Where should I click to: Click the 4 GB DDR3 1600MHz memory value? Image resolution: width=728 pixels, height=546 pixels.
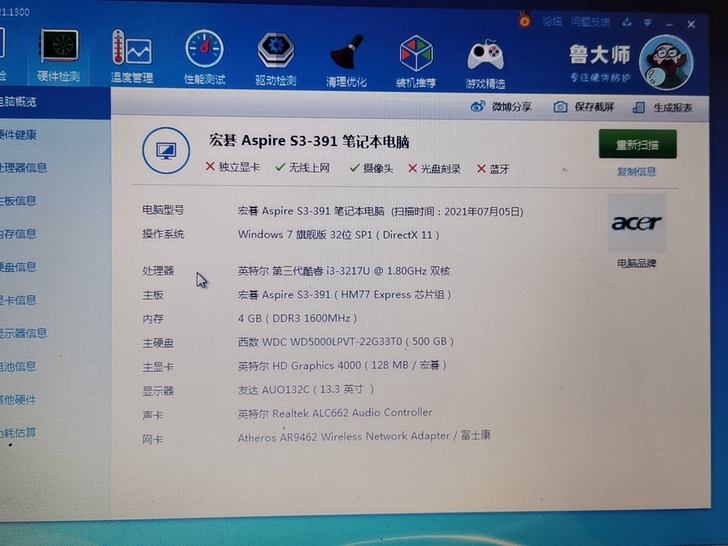pos(297,318)
